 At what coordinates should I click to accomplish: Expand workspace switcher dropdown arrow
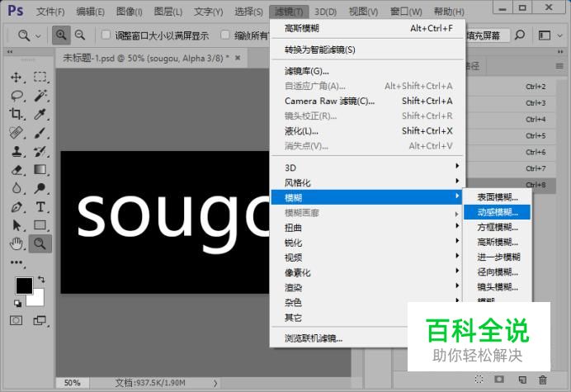click(x=560, y=35)
